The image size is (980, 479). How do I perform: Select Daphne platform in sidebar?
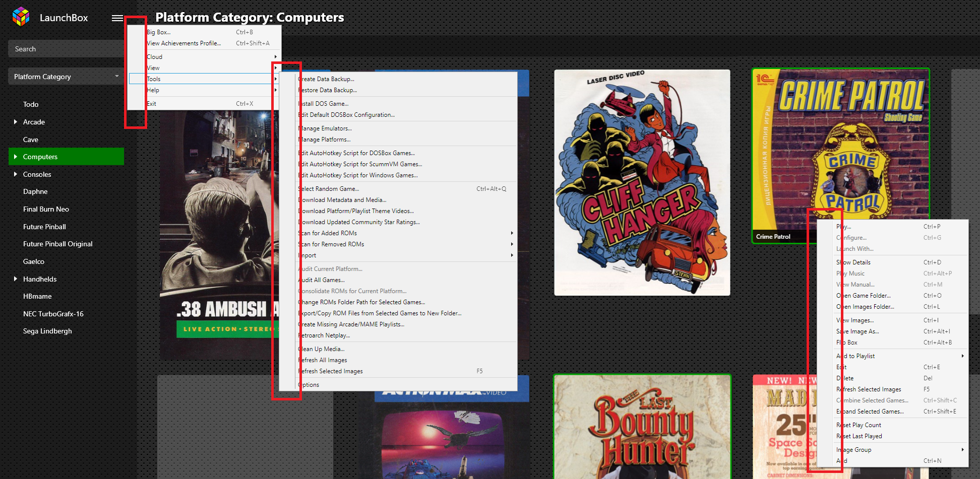click(x=35, y=191)
